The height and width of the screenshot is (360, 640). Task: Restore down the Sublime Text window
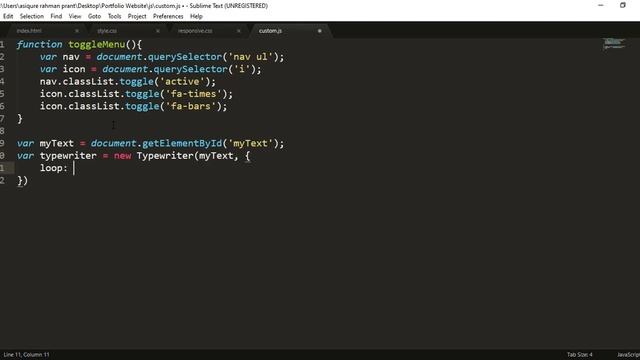(x=622, y=5)
